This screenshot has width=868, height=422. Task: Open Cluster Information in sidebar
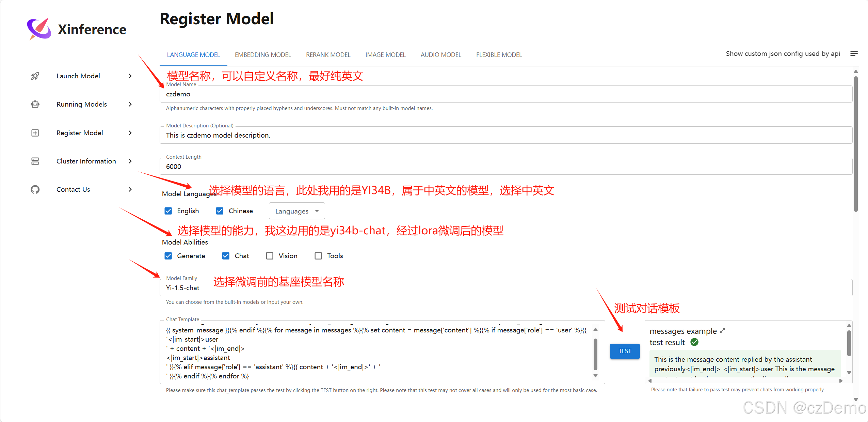tap(86, 161)
